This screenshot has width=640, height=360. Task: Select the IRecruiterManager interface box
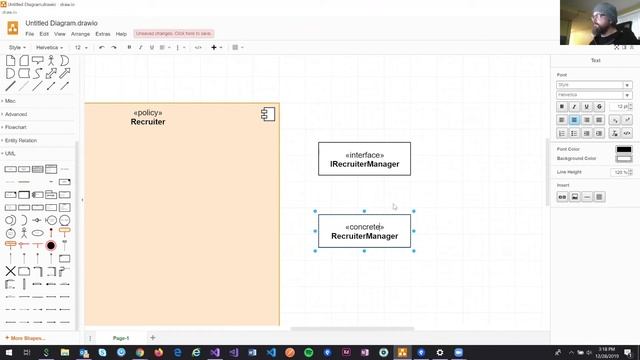tap(364, 159)
